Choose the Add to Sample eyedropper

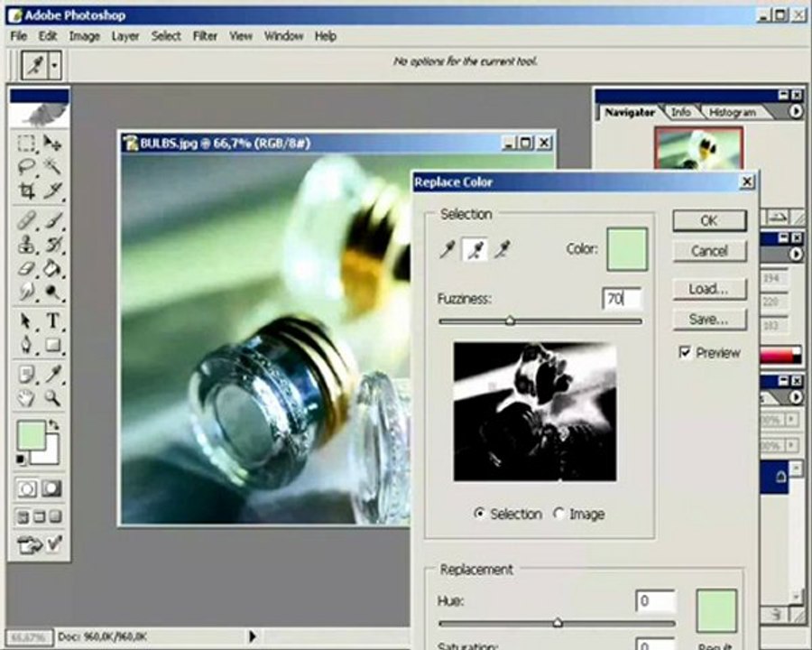click(x=475, y=249)
